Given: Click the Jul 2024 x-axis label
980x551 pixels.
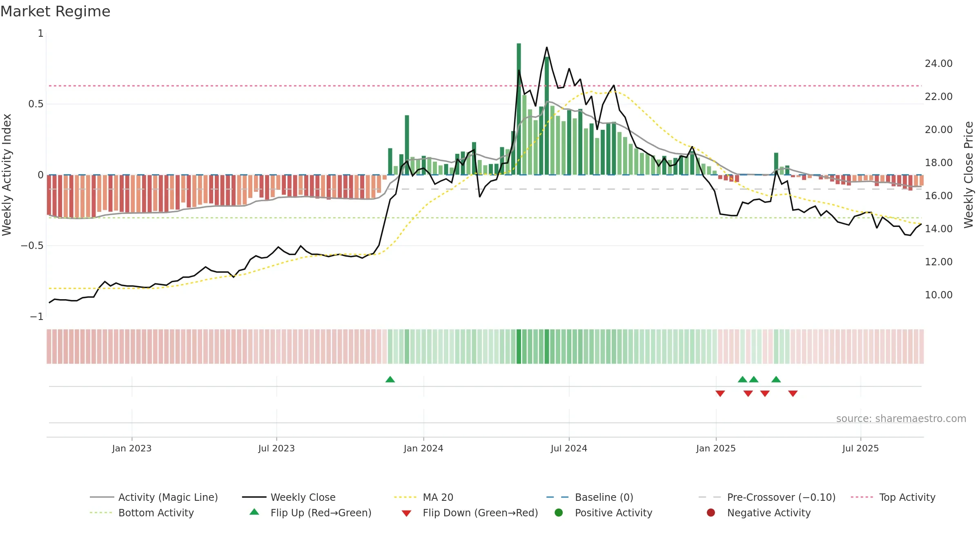Looking at the screenshot, I should (569, 448).
